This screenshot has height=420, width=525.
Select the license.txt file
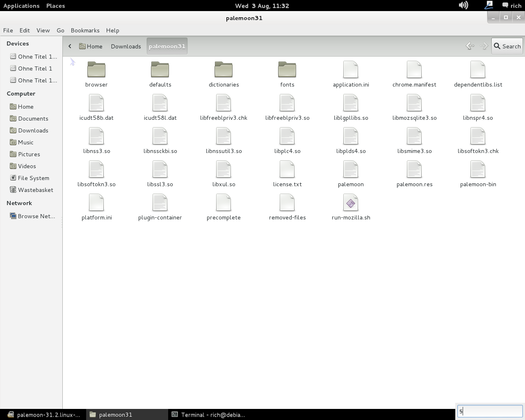tap(287, 174)
